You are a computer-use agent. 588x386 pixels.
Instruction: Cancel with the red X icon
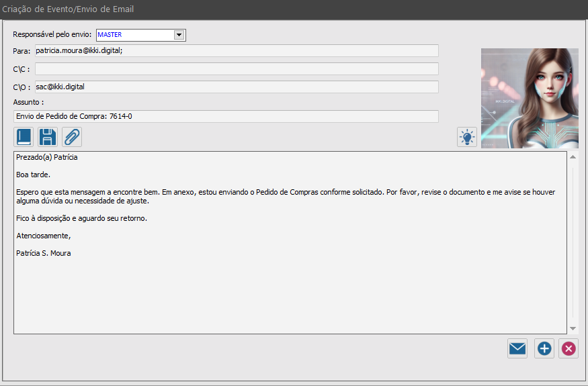(569, 348)
